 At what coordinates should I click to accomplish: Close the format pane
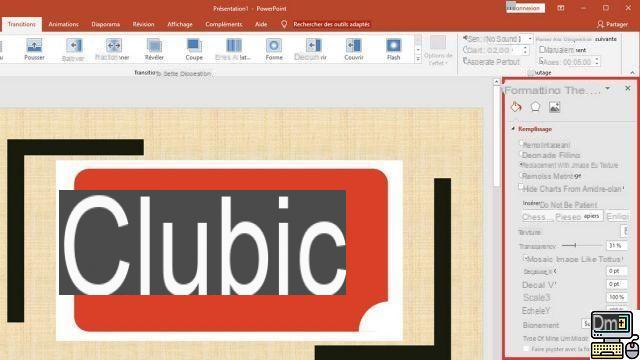628,88
